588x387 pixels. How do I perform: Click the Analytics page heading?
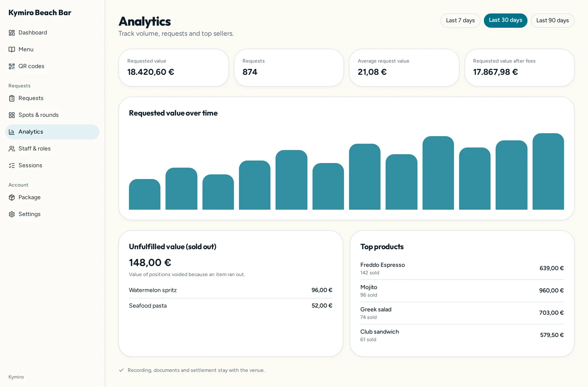(144, 21)
